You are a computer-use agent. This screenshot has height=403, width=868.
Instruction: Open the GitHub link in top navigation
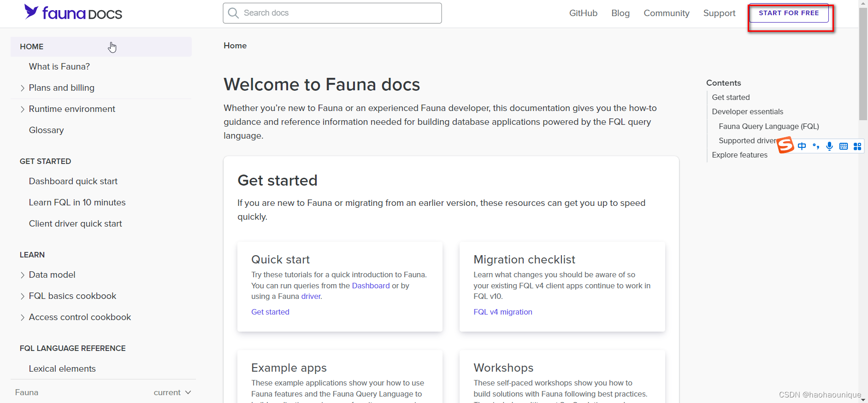(583, 13)
